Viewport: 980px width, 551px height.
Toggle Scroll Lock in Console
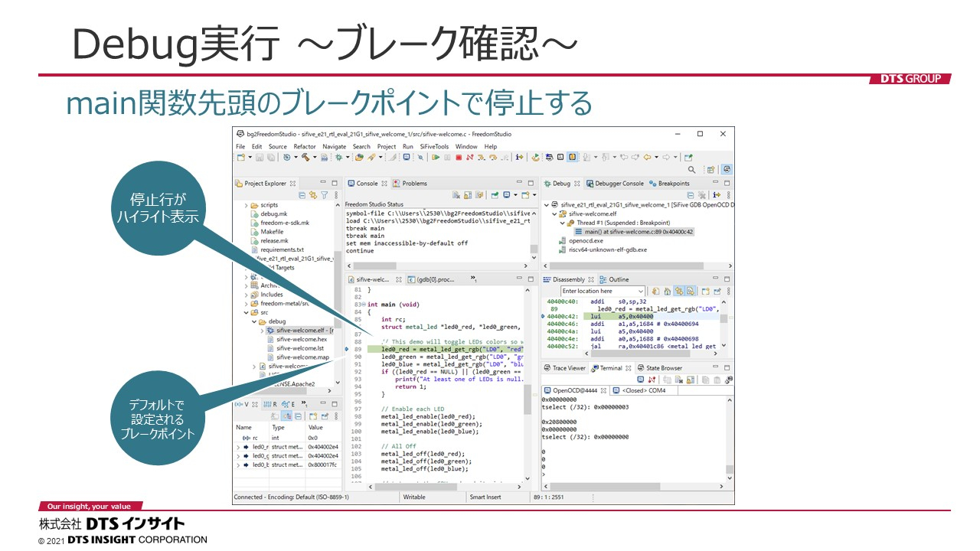tap(468, 195)
